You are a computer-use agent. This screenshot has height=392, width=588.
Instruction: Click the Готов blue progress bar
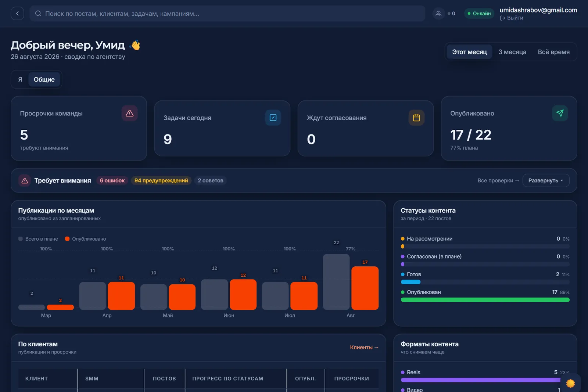410,282
